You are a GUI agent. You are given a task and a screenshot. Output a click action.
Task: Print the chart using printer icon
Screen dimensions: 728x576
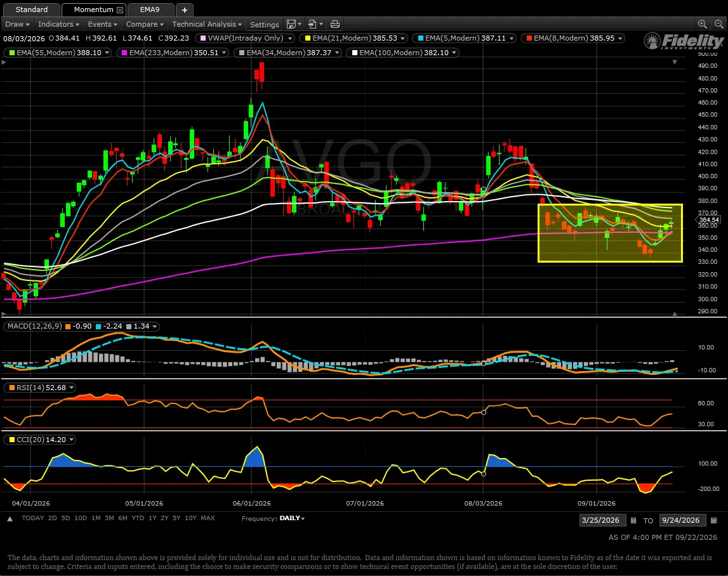(334, 25)
